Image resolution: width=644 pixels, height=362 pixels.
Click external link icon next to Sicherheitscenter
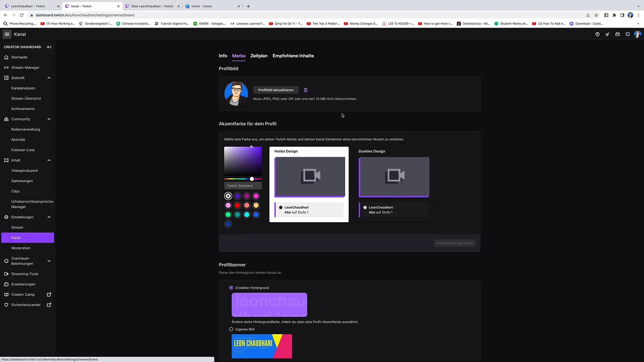pos(49,305)
